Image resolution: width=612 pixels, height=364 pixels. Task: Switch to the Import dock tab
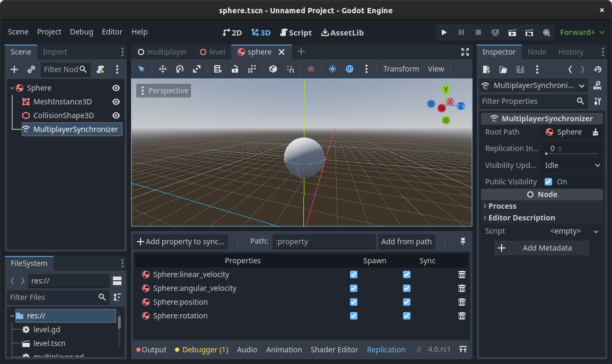[x=55, y=52]
